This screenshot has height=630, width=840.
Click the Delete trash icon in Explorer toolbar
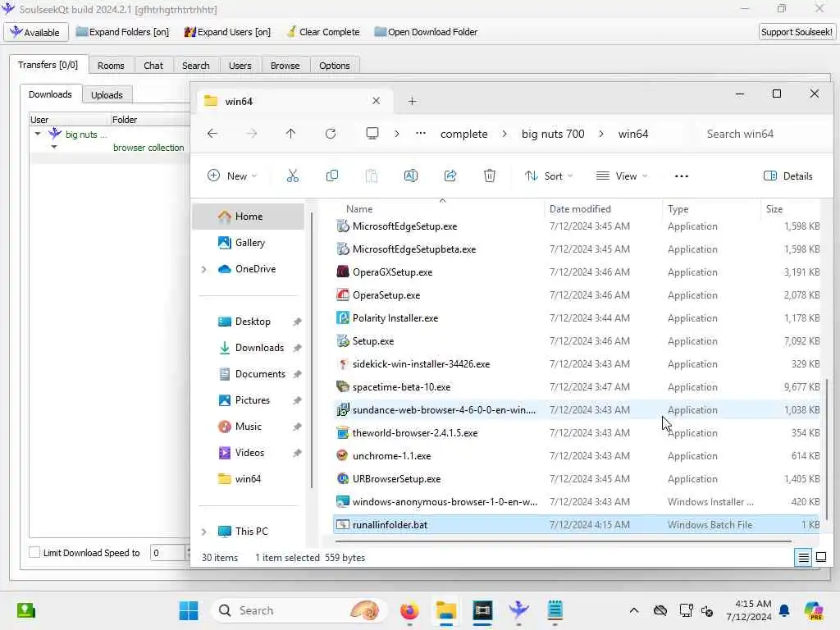pyautogui.click(x=490, y=176)
